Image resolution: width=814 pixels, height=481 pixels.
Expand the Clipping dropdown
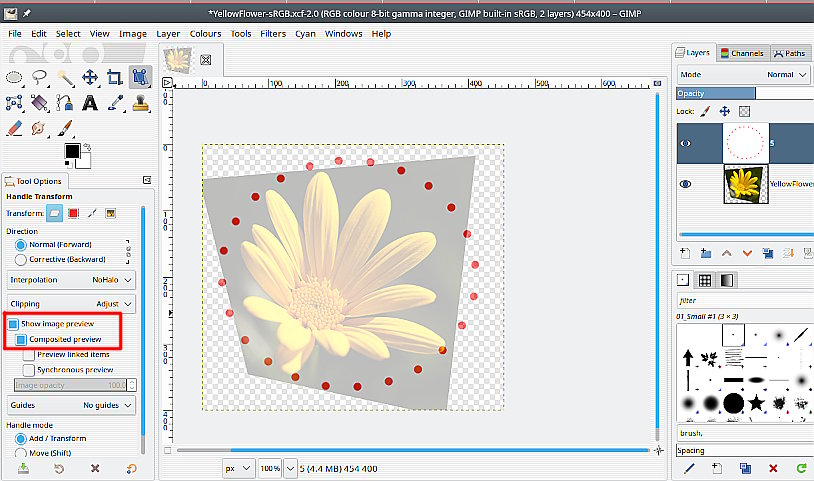pos(71,303)
